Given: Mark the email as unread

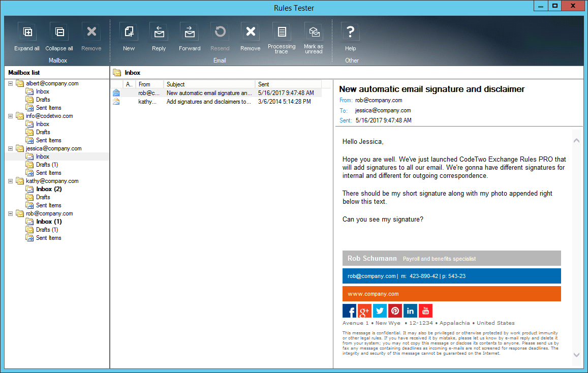Looking at the screenshot, I should coord(313,32).
